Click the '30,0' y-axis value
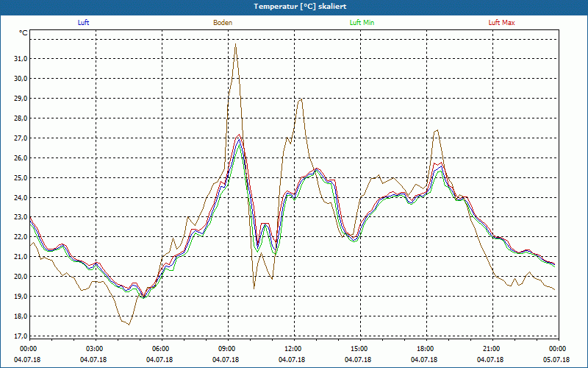The image size is (588, 368). point(21,79)
